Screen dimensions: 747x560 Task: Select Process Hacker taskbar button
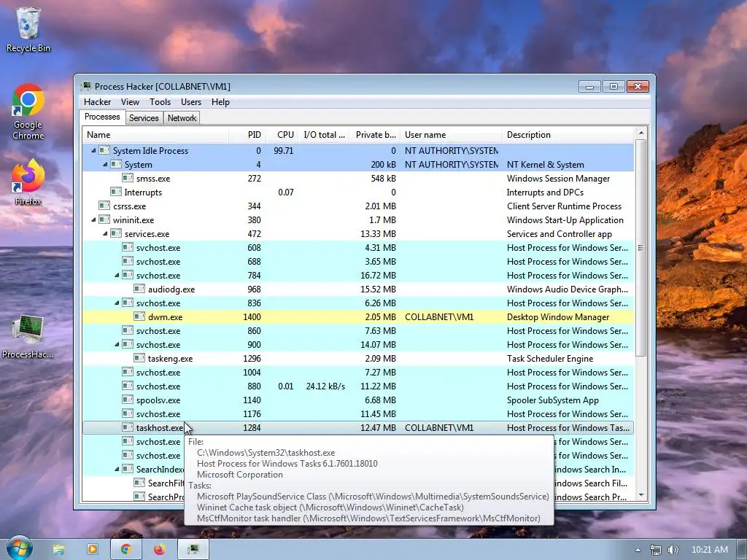[193, 550]
